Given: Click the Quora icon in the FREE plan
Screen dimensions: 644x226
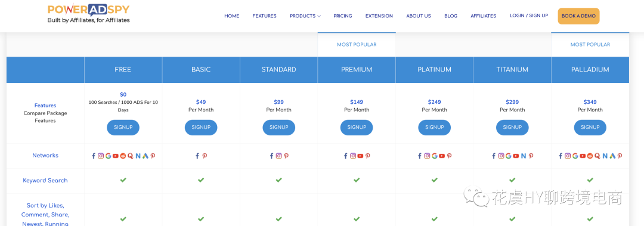Looking at the screenshot, I should point(130,156).
